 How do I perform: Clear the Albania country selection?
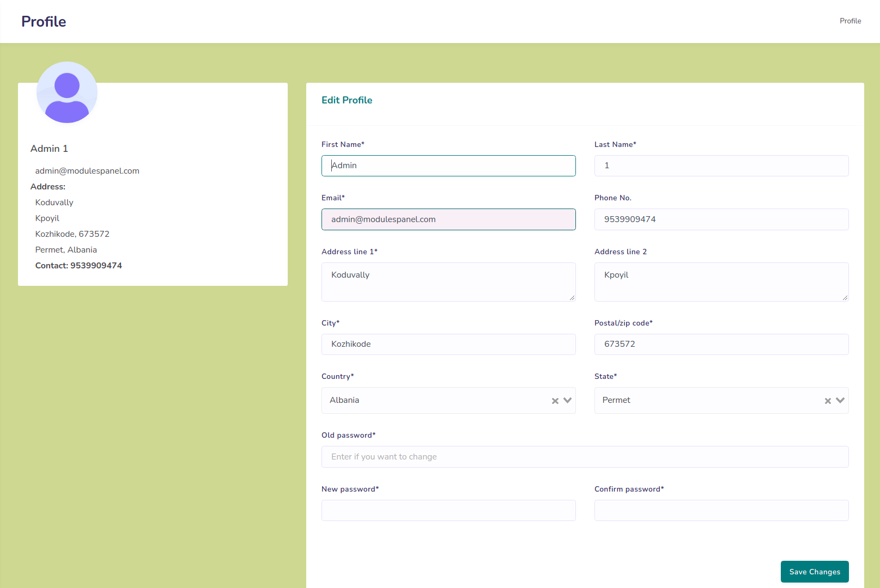(x=555, y=401)
